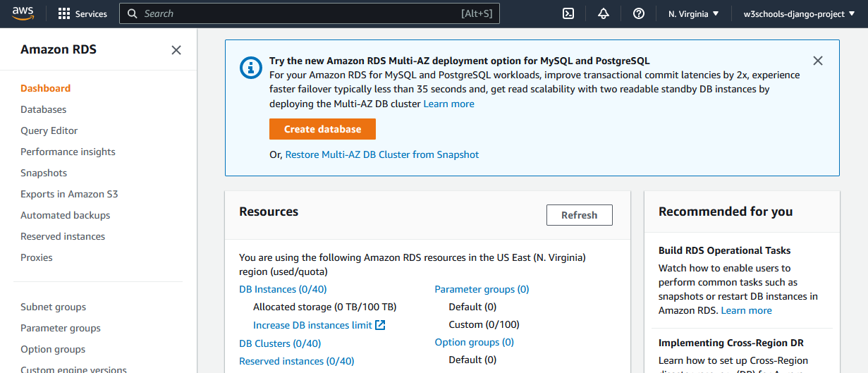Screen dimensions: 868x373
Task: Follow the Restore Multi-AZ DB Cluster from Snapshot link
Action: (381, 154)
